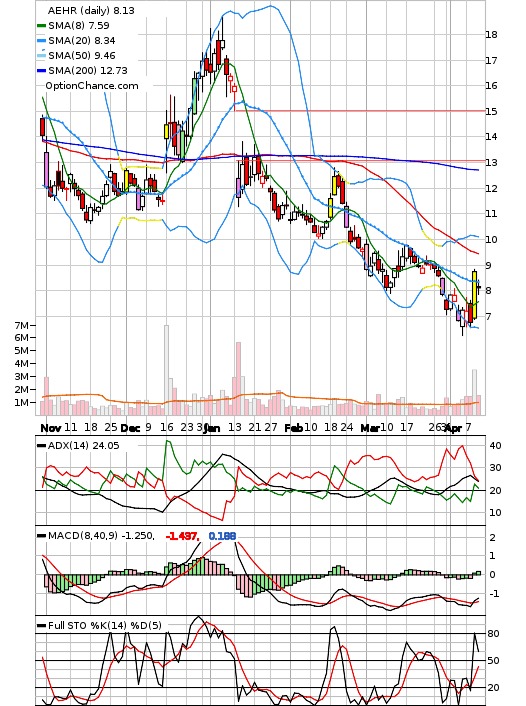Click the OptionChance.com watermark text
The image size is (526, 706).
(x=92, y=86)
